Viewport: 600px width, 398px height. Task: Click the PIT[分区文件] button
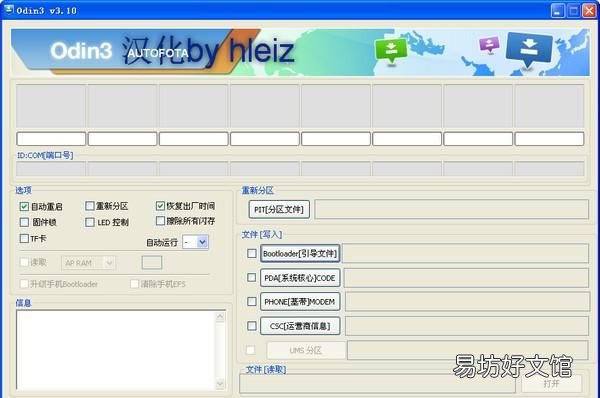click(x=279, y=209)
